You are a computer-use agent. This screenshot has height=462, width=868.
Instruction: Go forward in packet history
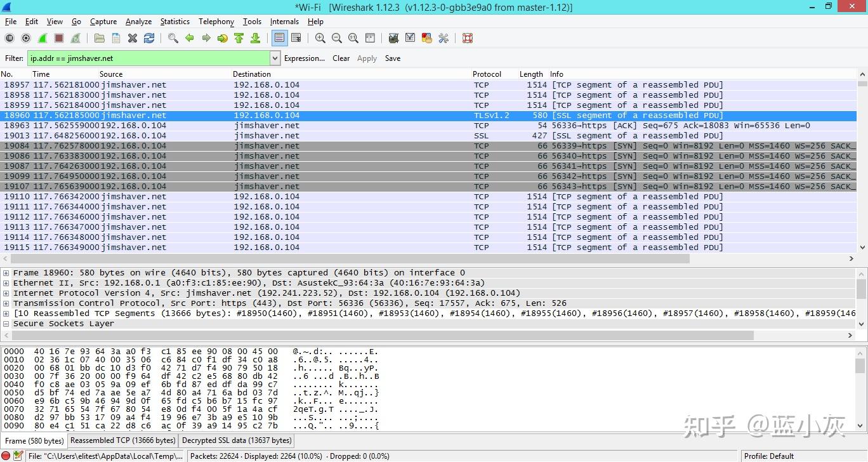tap(206, 38)
